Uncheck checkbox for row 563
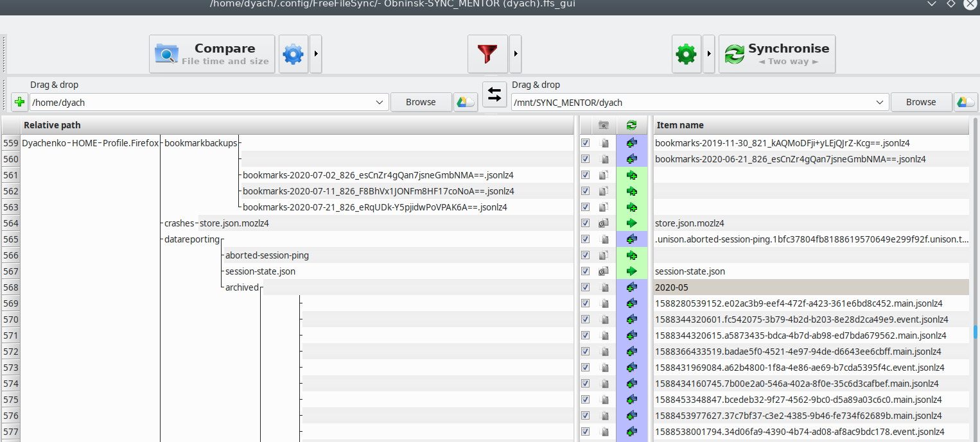The height and width of the screenshot is (442, 980). click(x=585, y=207)
